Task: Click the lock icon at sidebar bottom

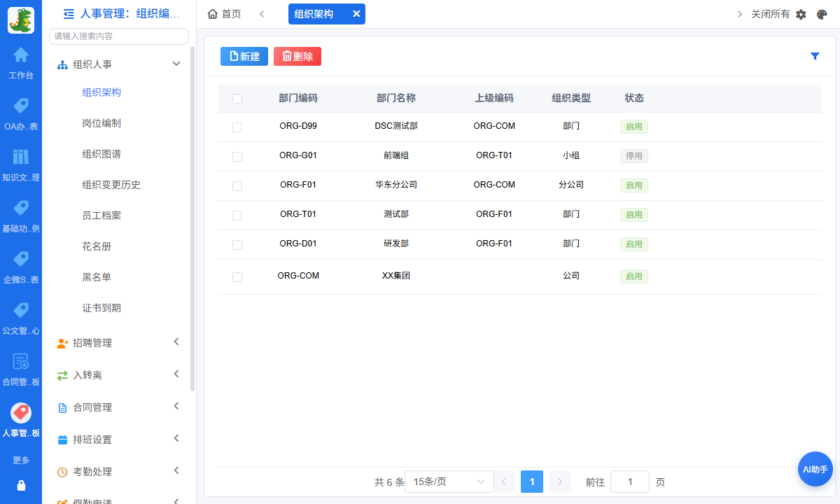Action: pyautogui.click(x=21, y=485)
